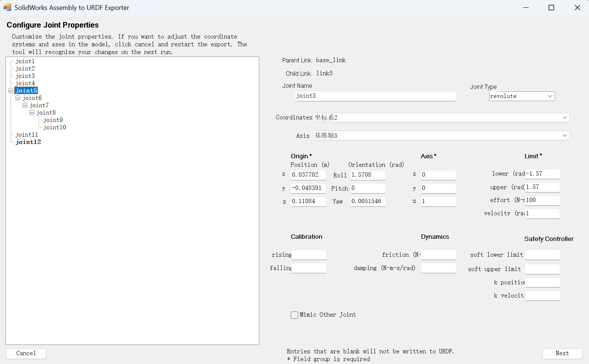Select joint3 in the joint tree
This screenshot has height=364, width=589.
pos(25,76)
